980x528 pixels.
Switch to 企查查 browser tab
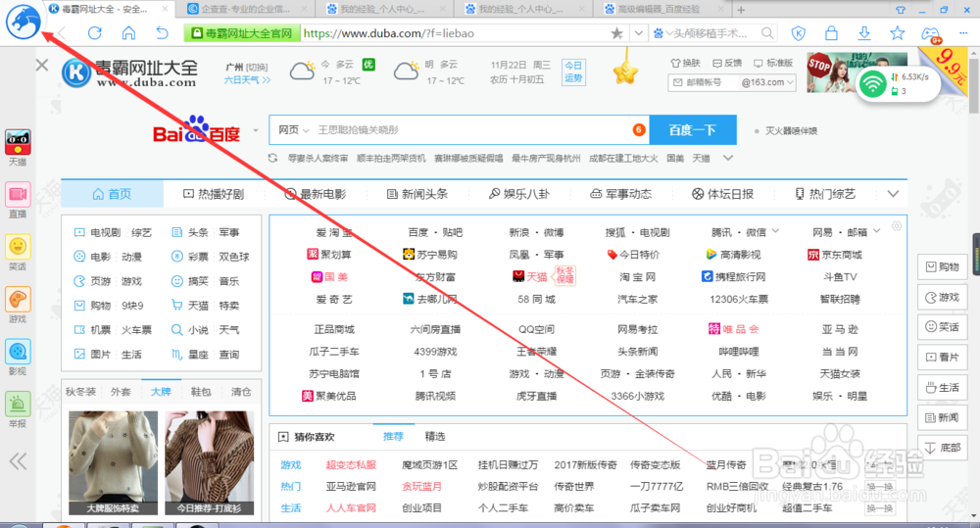point(244,10)
